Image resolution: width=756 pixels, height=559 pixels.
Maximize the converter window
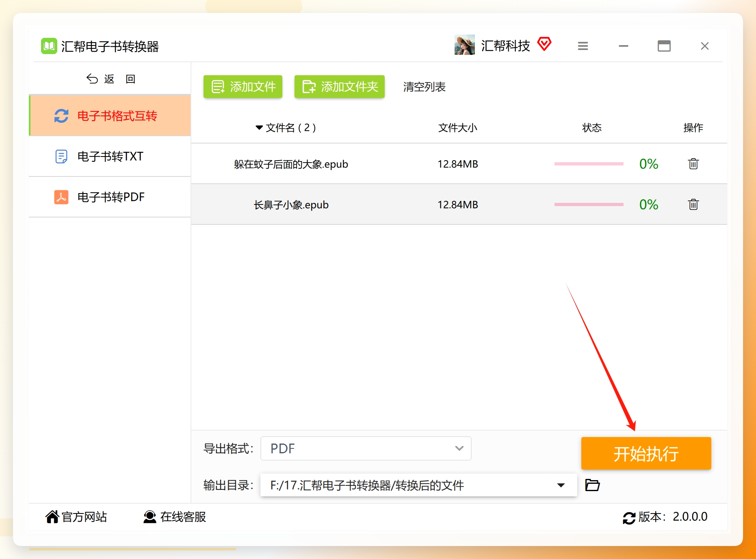tap(664, 46)
